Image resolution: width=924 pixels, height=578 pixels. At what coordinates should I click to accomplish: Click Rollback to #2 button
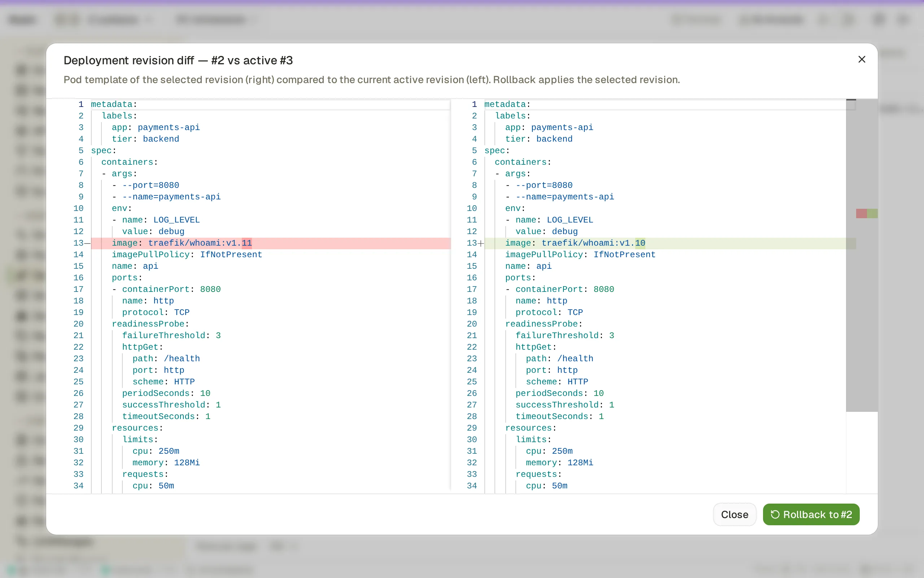pyautogui.click(x=811, y=514)
